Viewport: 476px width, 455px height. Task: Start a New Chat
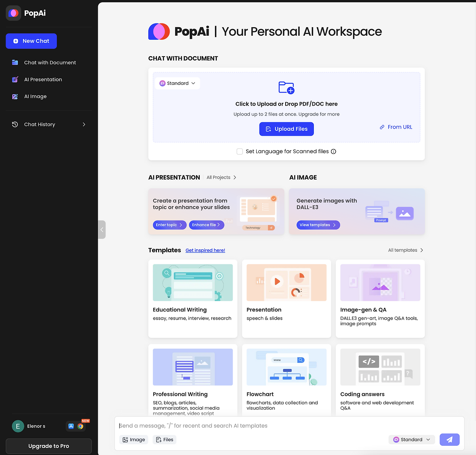(x=31, y=41)
